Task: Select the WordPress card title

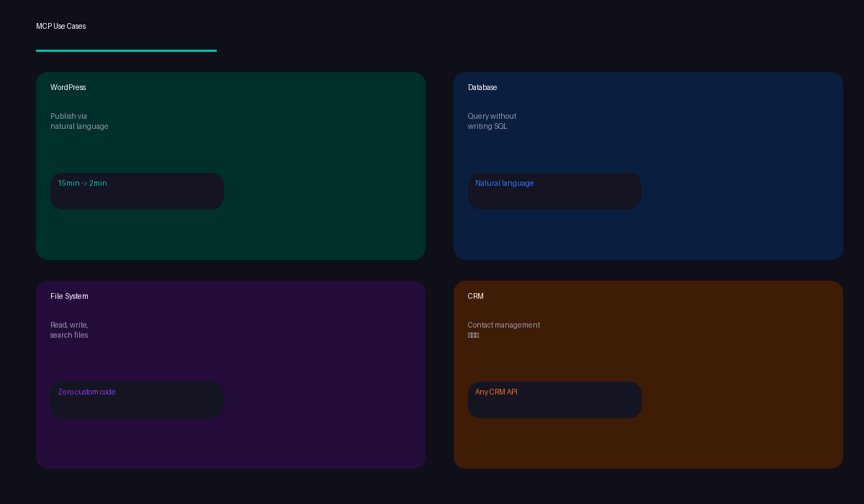Action: pos(68,87)
